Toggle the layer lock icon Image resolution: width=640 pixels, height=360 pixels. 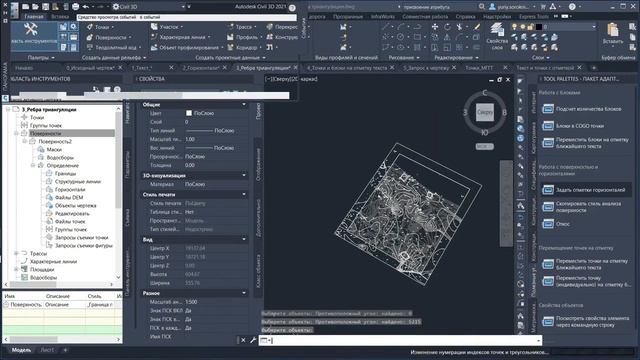530,27
